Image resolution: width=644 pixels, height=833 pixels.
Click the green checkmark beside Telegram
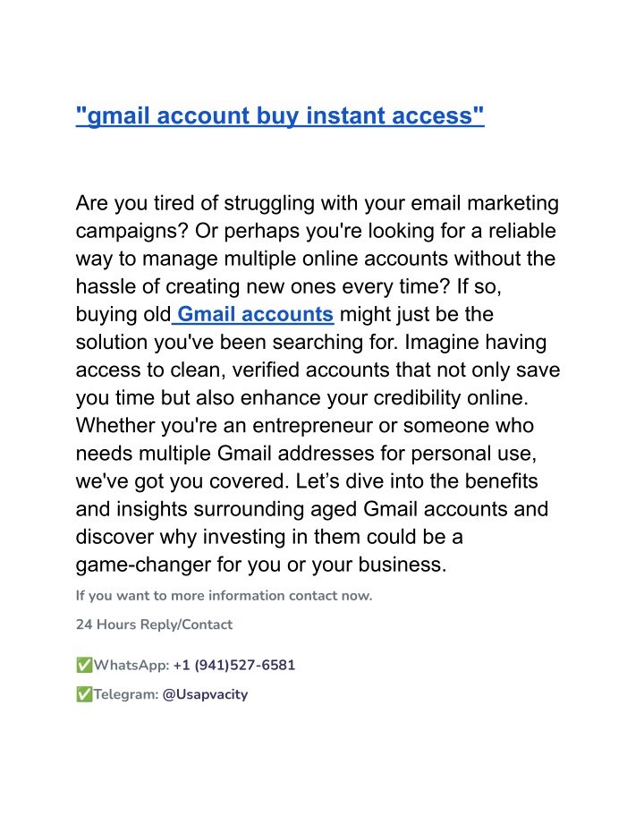84,694
